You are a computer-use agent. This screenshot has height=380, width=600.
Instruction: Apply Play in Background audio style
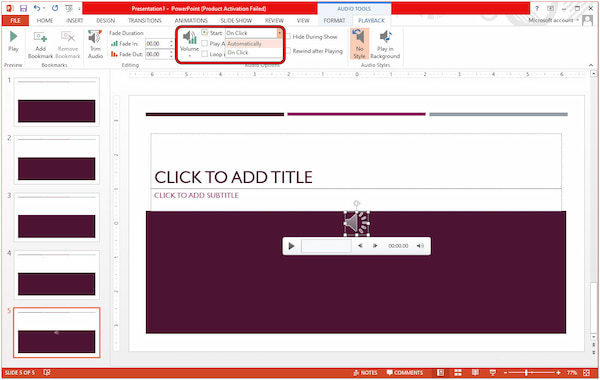pyautogui.click(x=385, y=45)
